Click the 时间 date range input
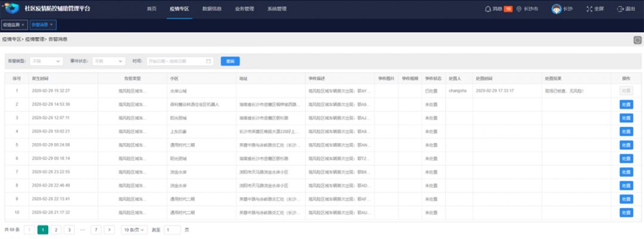Screen dimensions: 644x239 [180, 61]
